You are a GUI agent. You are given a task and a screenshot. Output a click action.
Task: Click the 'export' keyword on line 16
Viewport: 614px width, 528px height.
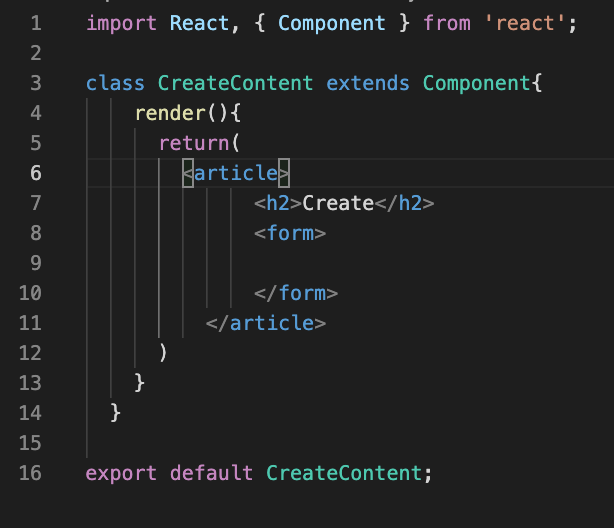coord(121,473)
